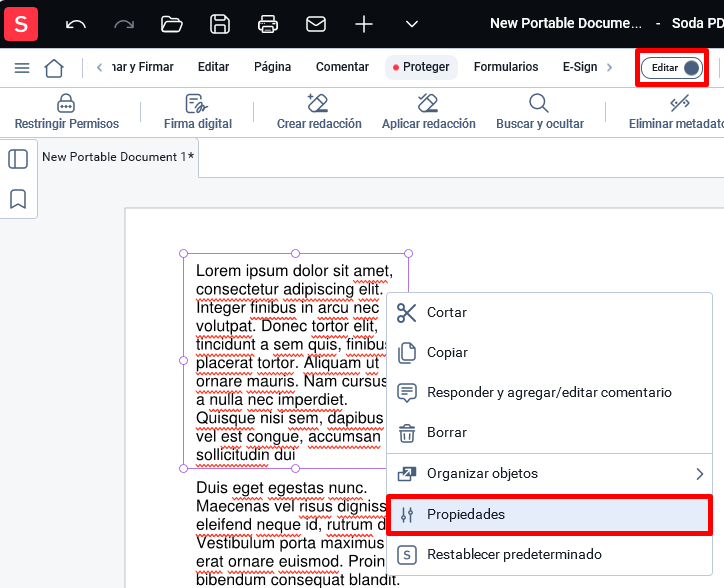Toggle the side panel layout icon
724x588 pixels.
tap(18, 159)
